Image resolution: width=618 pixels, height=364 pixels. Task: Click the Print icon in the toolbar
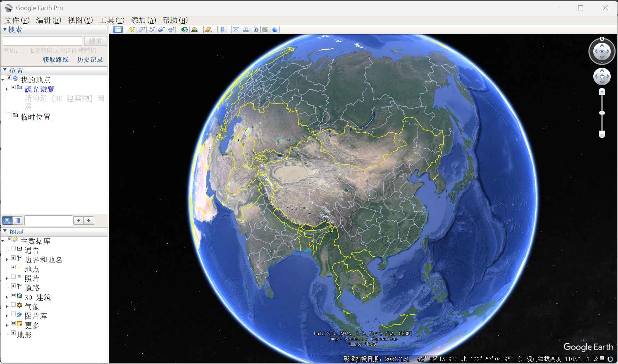pyautogui.click(x=246, y=30)
